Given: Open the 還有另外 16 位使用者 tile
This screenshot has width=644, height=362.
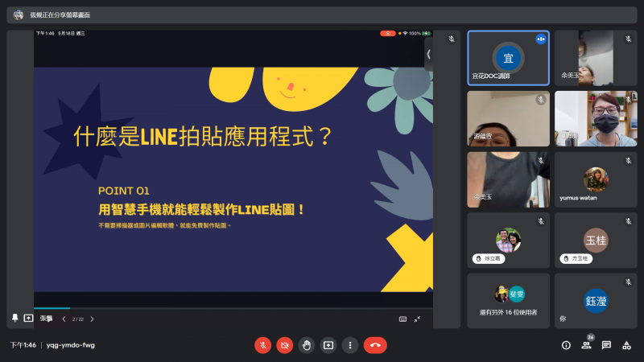Looking at the screenshot, I should click(508, 301).
